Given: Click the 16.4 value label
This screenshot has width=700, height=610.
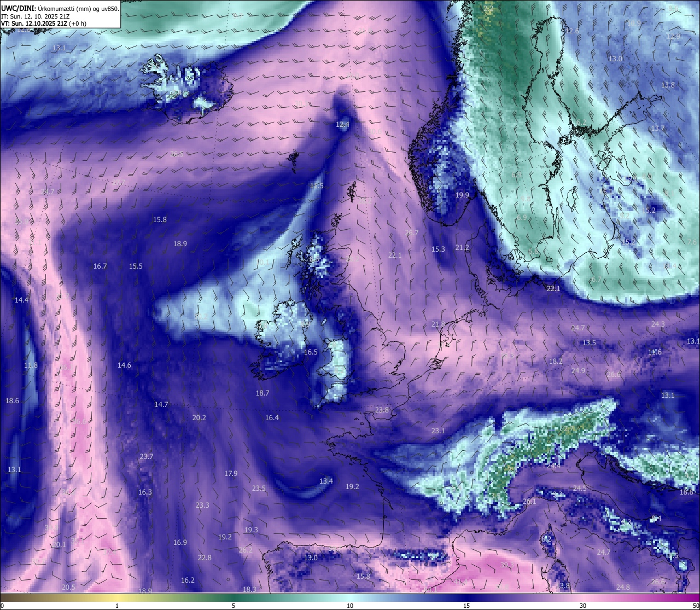Looking at the screenshot, I should tap(272, 418).
